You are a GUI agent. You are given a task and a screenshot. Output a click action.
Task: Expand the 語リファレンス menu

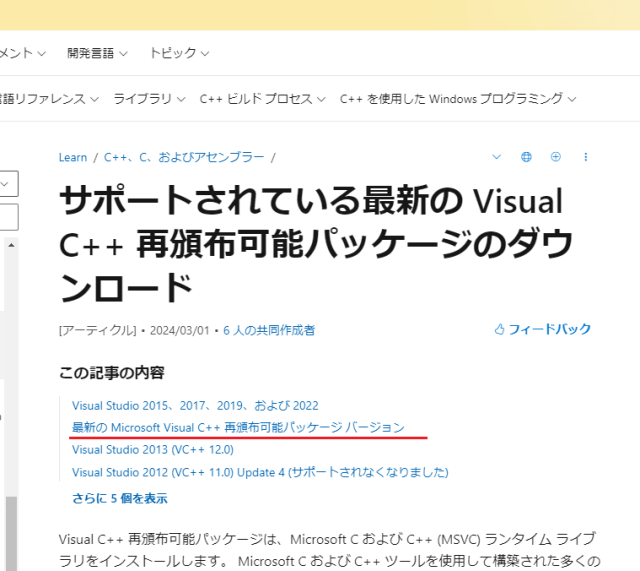click(49, 99)
